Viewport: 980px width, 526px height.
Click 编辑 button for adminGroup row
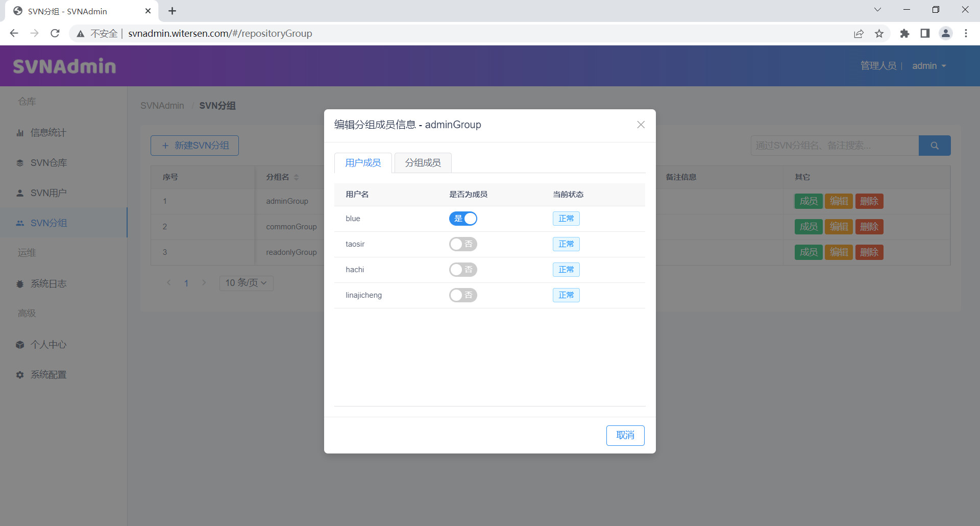click(x=839, y=201)
